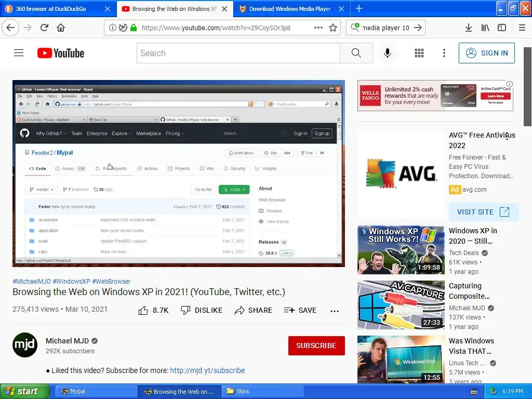
Task: Open the library bookshelf icon
Action: coord(485,28)
